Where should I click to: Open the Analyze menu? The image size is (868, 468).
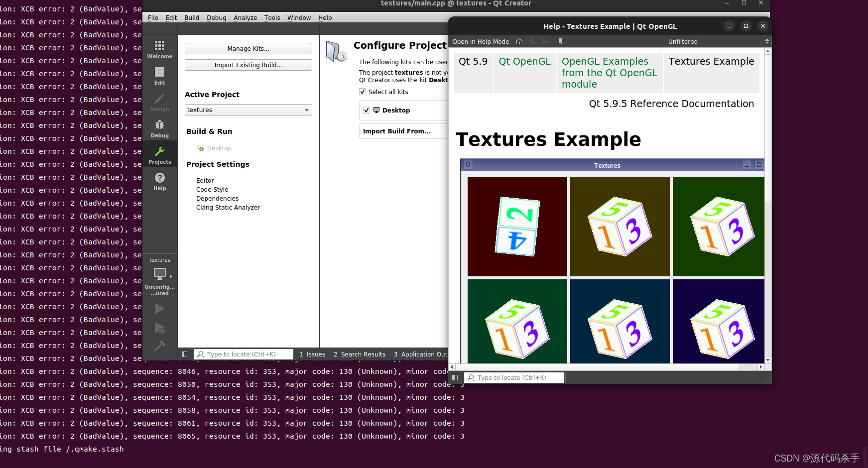[245, 17]
